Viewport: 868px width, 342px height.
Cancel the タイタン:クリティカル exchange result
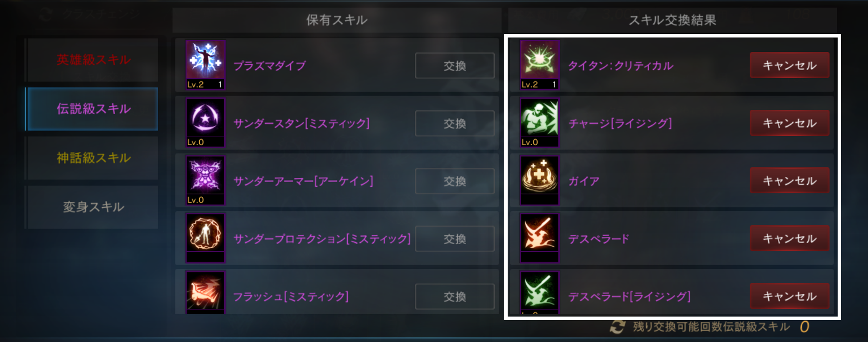[x=789, y=65]
